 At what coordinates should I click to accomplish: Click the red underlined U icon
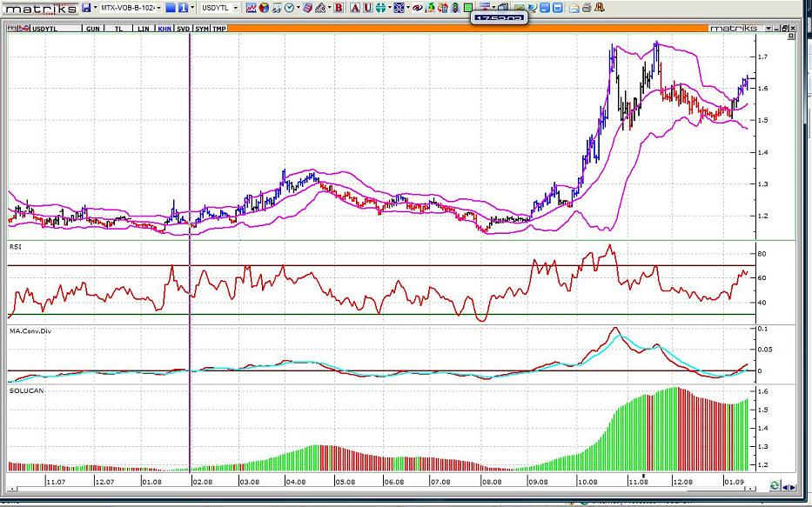click(368, 8)
